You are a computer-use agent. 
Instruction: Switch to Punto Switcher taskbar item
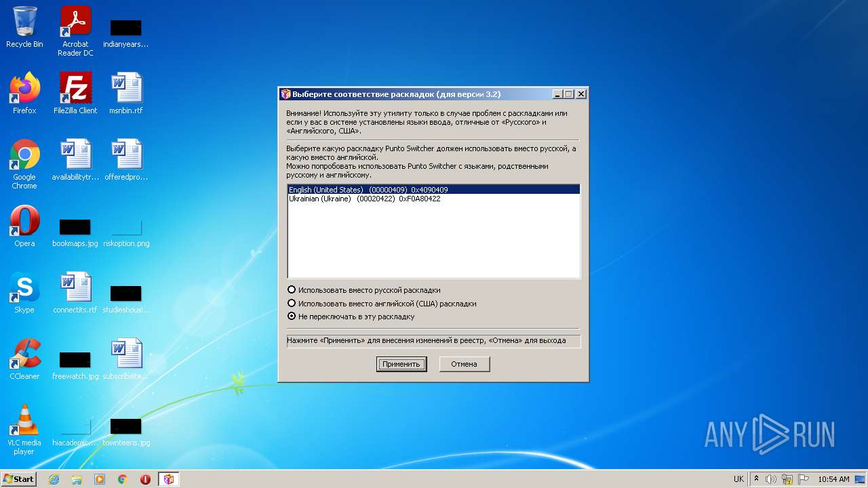(x=169, y=479)
